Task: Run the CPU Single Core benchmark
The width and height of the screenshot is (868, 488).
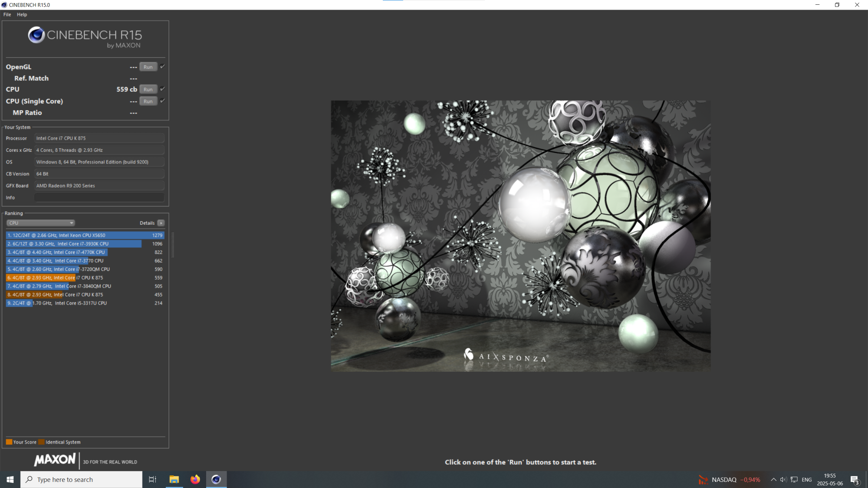Action: click(x=148, y=101)
